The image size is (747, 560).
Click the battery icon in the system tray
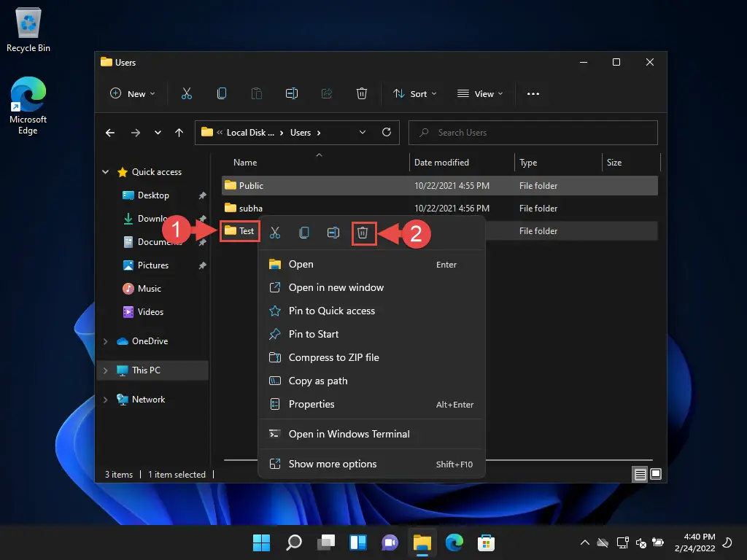point(658,542)
